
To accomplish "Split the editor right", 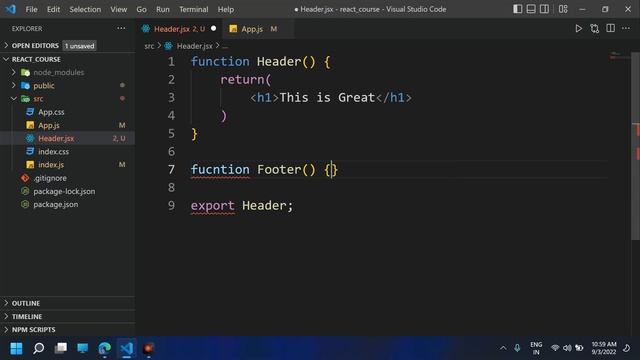I will (x=611, y=28).
